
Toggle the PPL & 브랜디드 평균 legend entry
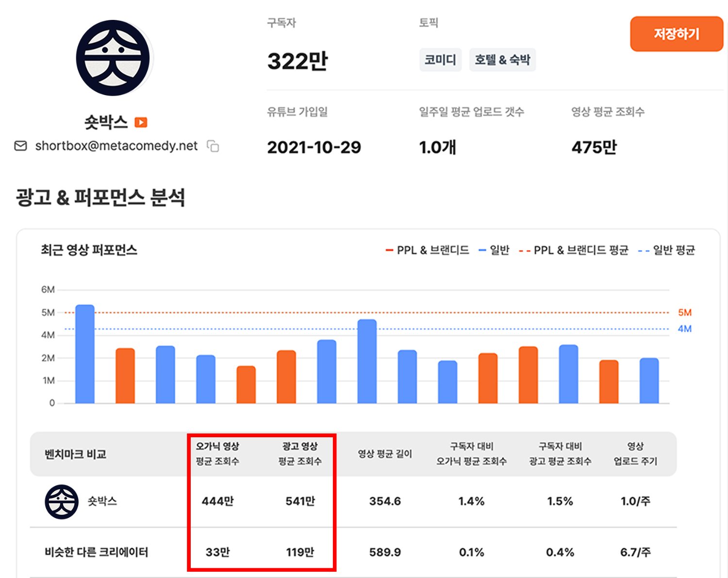click(x=574, y=250)
